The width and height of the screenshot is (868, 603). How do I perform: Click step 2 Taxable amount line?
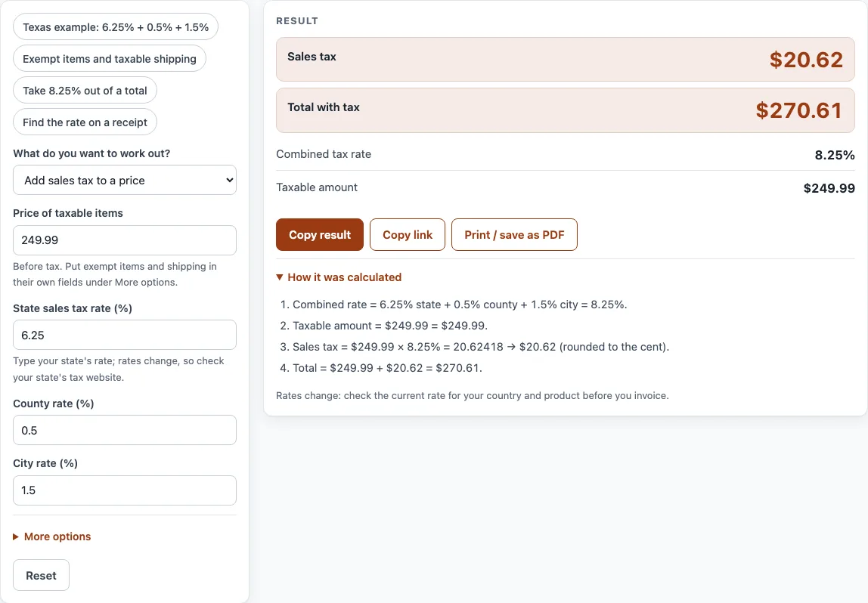click(x=383, y=326)
